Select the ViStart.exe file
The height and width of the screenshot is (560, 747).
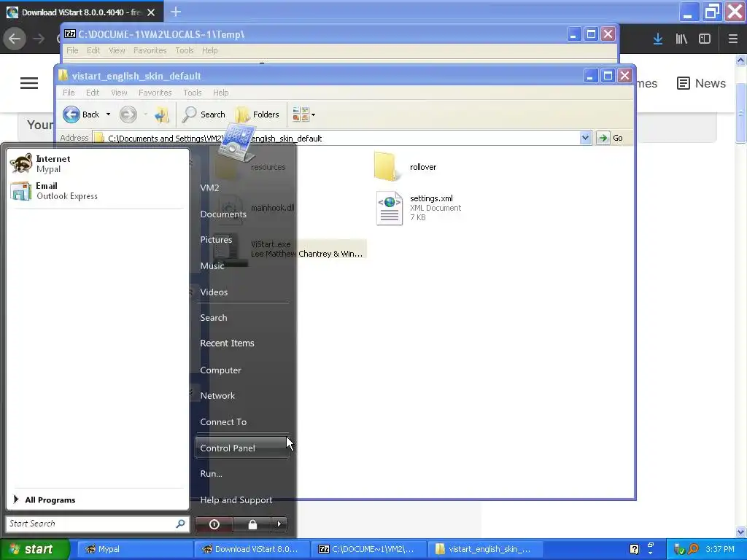pos(290,249)
